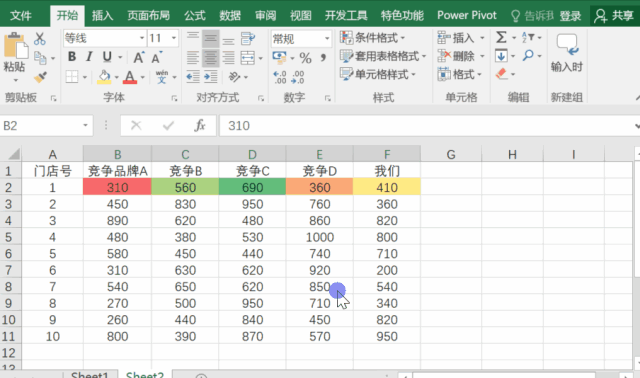Screen dimensions: 640x378
Task: Open the 删除 cells dropdown
Action: [x=461, y=56]
